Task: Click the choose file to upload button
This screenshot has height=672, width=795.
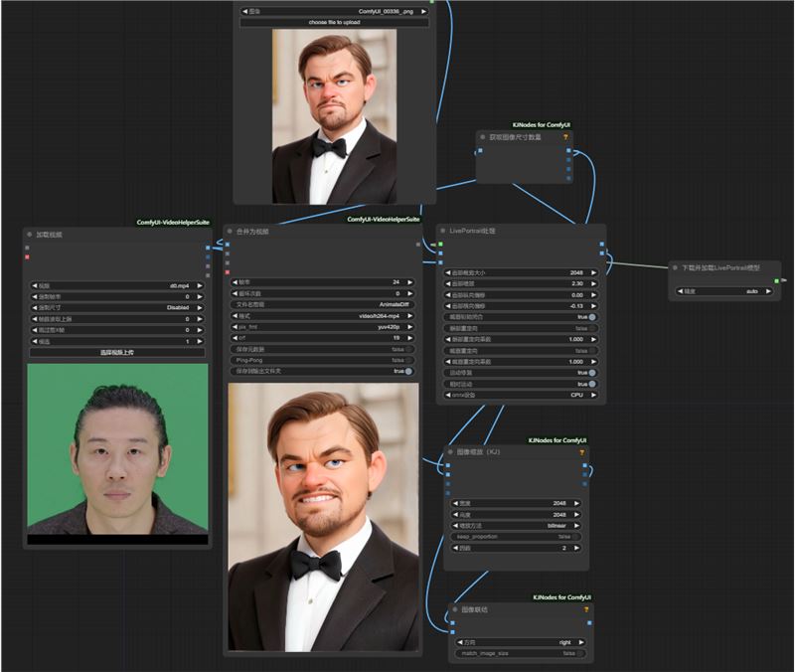Action: point(334,22)
